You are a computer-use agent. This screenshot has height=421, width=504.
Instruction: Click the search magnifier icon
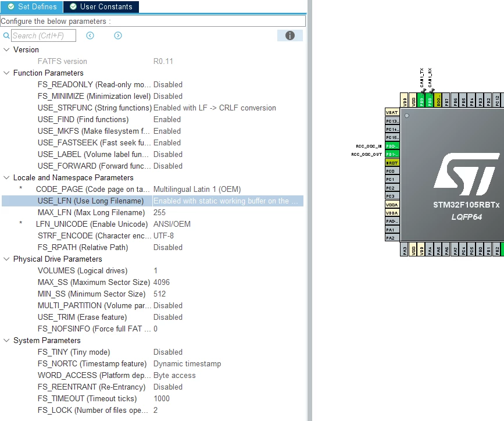(x=6, y=35)
